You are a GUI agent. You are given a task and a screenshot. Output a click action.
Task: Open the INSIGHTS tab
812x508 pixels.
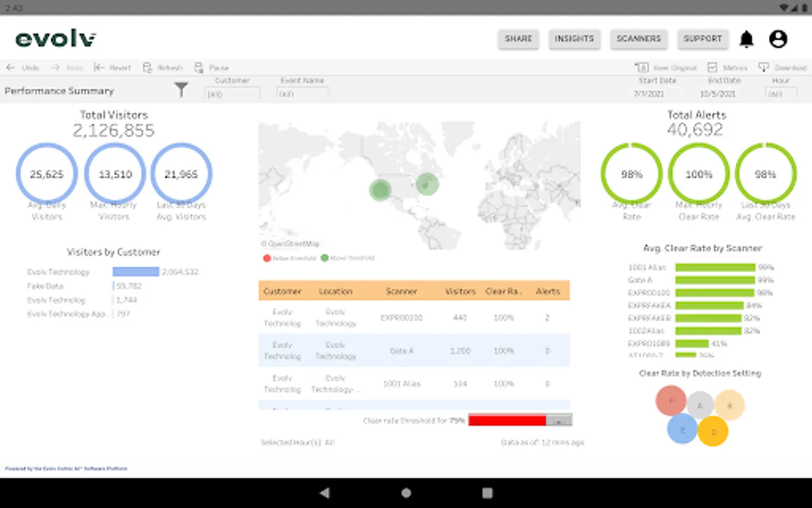point(574,39)
